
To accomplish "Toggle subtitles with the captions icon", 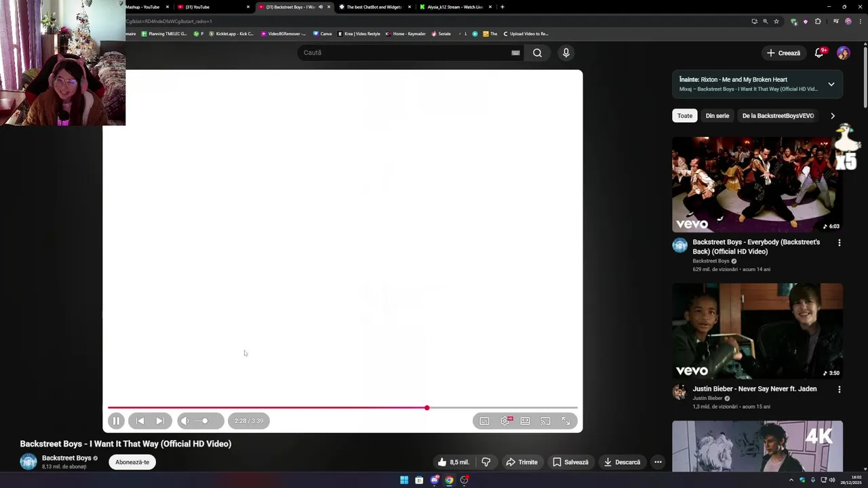I will point(484,421).
